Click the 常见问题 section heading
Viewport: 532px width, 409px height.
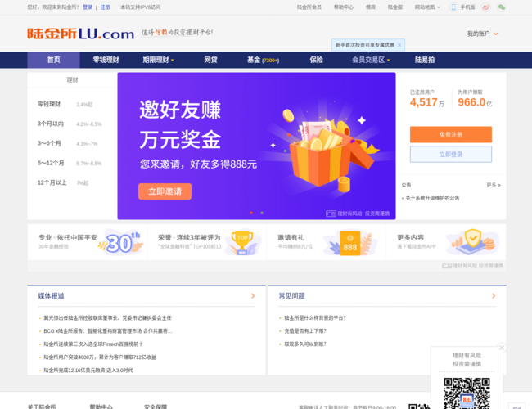292,296
